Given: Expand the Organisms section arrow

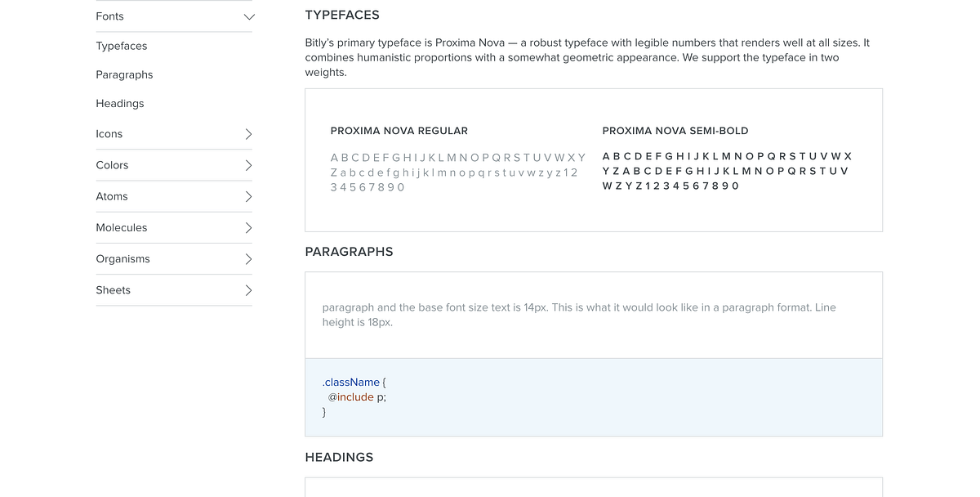Looking at the screenshot, I should tap(249, 259).
